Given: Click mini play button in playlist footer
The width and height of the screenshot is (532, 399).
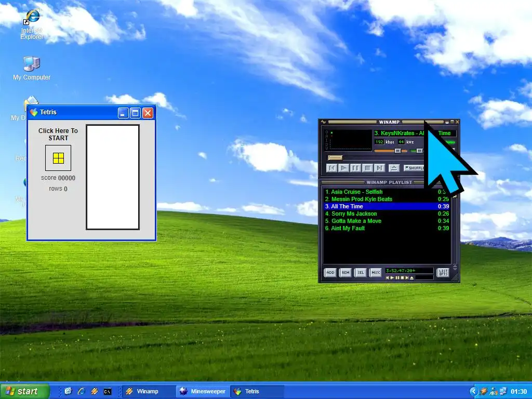Looking at the screenshot, I should [392, 278].
